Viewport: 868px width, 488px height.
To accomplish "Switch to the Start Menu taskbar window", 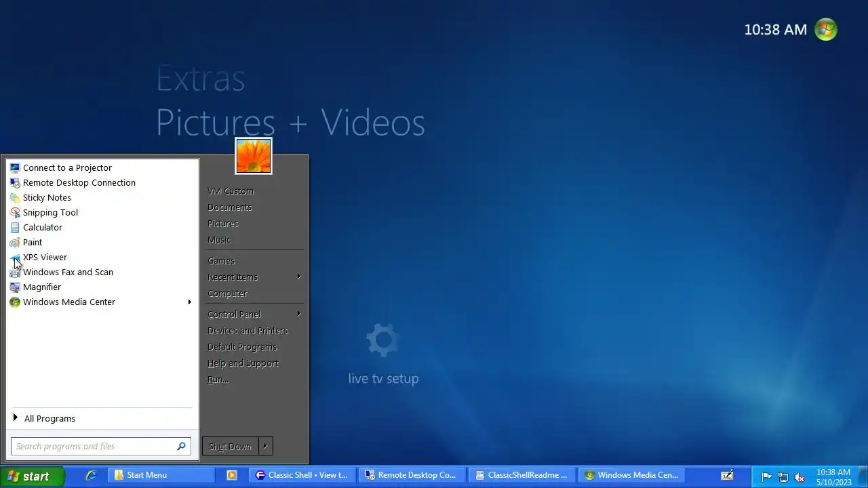I will coord(163,475).
